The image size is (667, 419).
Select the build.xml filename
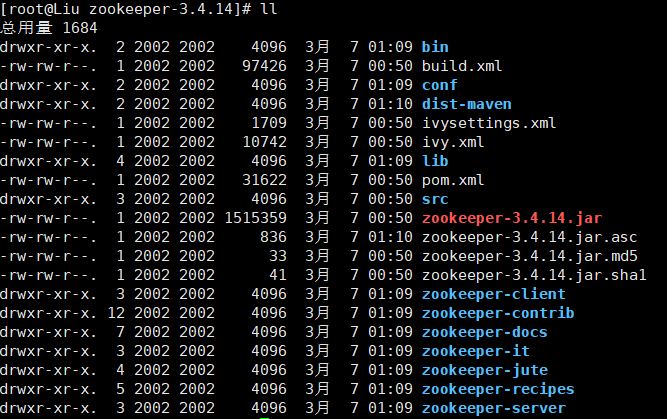(x=462, y=66)
